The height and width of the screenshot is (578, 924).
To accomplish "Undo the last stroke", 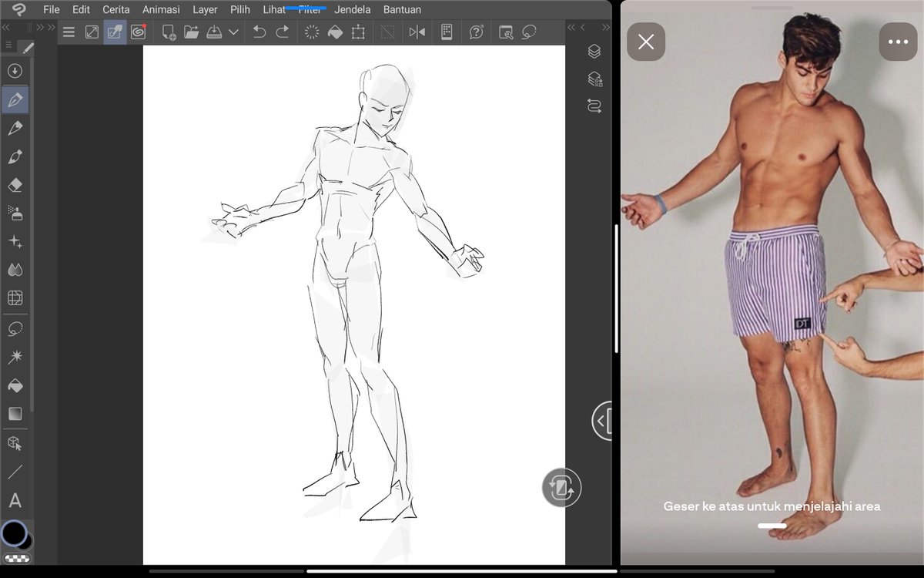I will [x=259, y=32].
